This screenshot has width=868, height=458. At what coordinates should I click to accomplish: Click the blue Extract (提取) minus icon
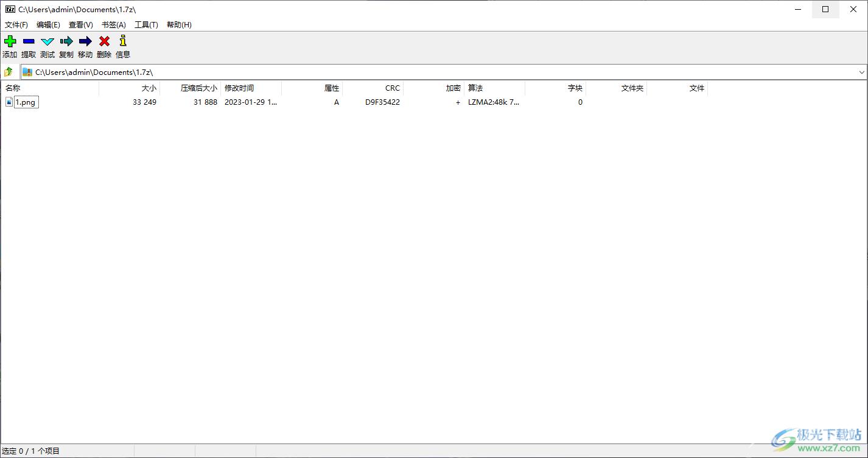[29, 41]
